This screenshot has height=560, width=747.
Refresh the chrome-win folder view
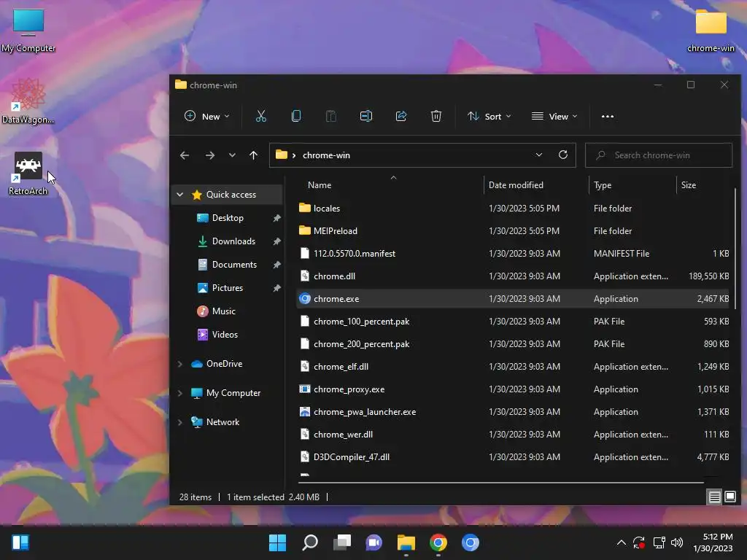point(562,155)
